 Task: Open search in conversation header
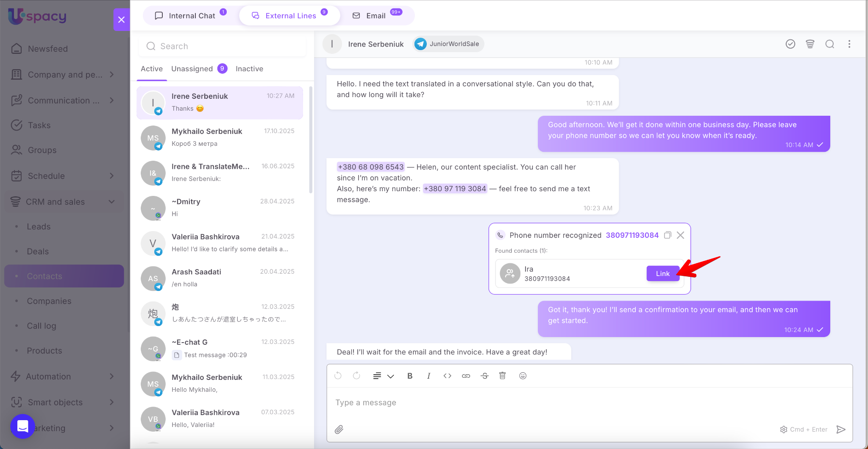[829, 44]
